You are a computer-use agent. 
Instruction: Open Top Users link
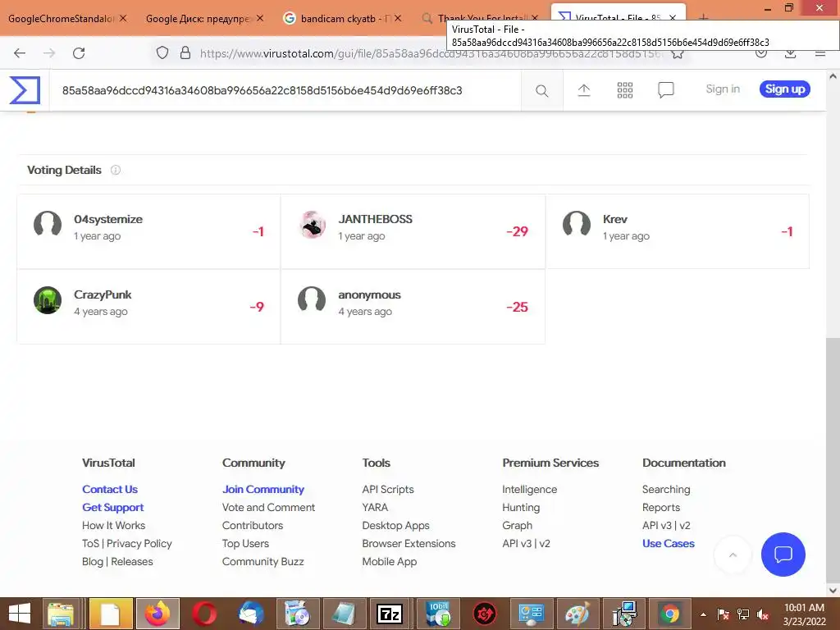245,543
